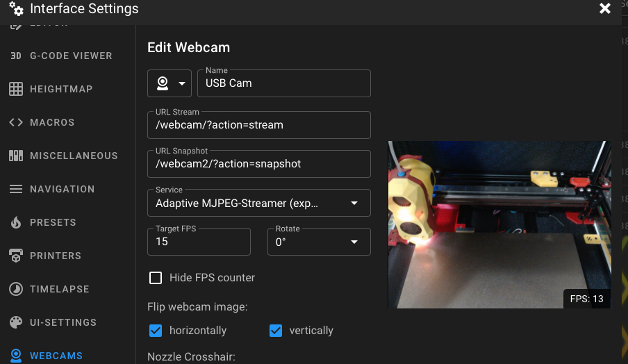This screenshot has height=364, width=628.
Task: Go to the UI-SETTINGS tab
Action: (x=67, y=322)
